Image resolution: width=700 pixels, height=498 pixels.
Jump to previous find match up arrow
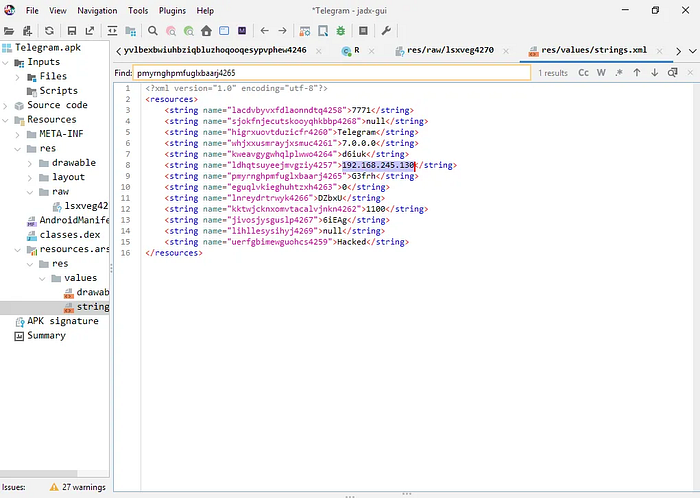tap(637, 73)
